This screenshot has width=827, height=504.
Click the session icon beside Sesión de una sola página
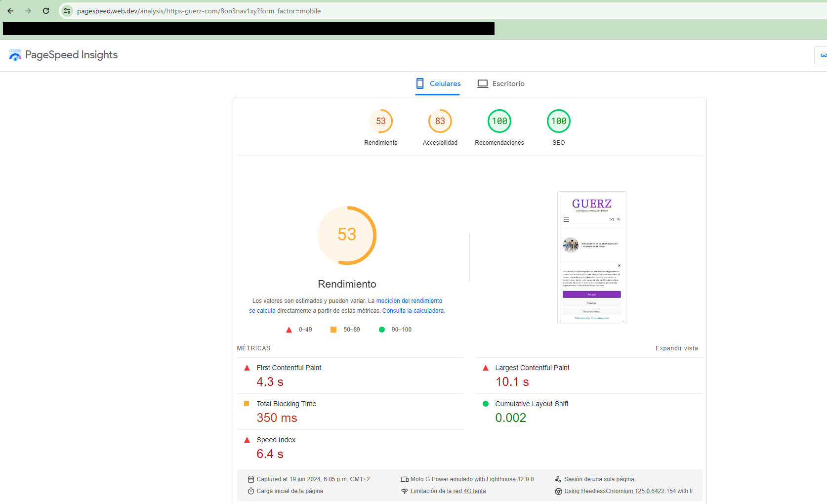click(558, 479)
